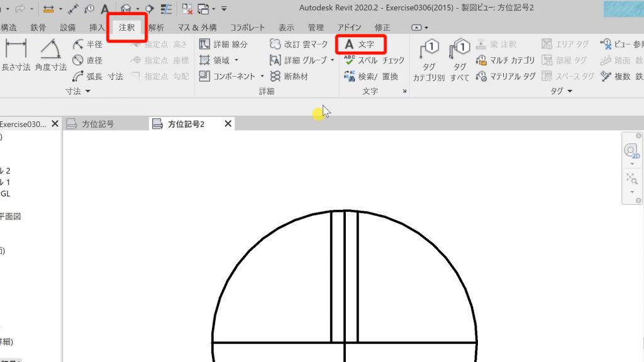Switch to the 修正 ribbon tab
644x362 pixels.
click(382, 27)
